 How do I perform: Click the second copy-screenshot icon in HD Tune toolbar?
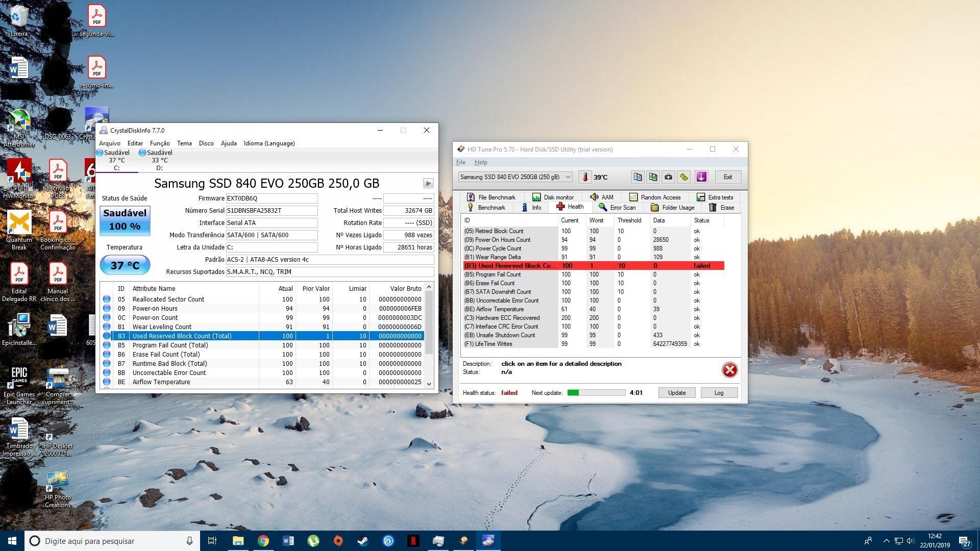pyautogui.click(x=653, y=177)
